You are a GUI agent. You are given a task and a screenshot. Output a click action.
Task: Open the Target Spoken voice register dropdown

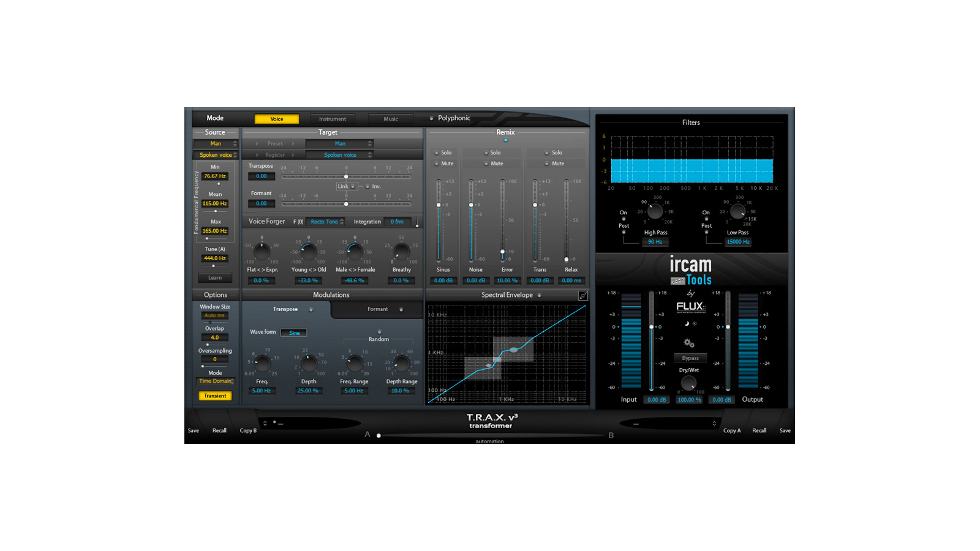339,155
